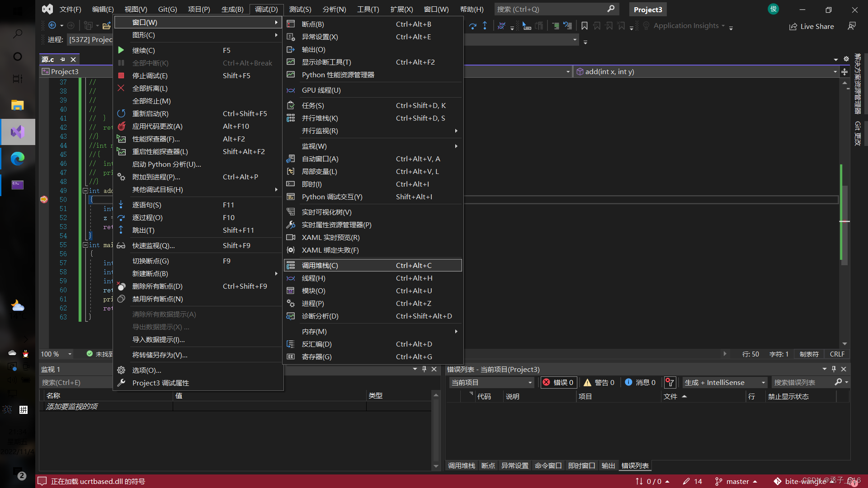Open Current Project scope dropdown
Viewport: 868px width, 488px height.
492,382
